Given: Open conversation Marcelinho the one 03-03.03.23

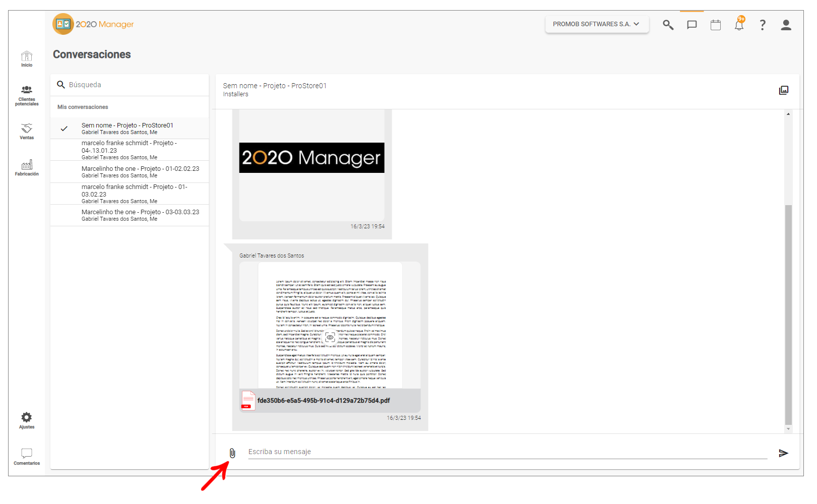Looking at the screenshot, I should click(130, 215).
